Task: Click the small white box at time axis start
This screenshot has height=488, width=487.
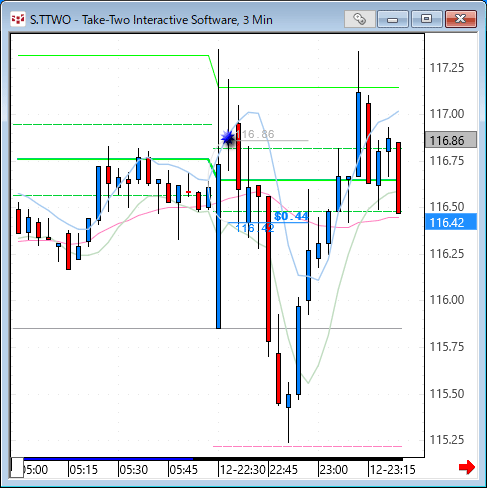Action: click(x=17, y=468)
